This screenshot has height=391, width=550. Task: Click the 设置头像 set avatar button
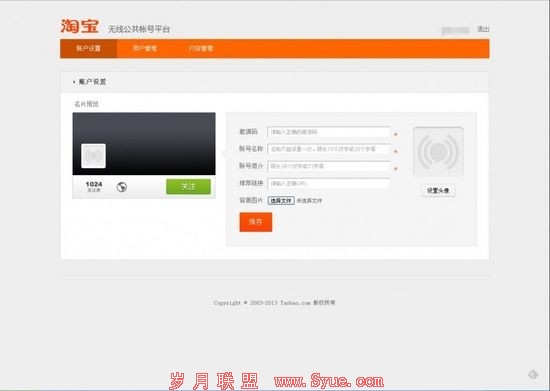[438, 190]
